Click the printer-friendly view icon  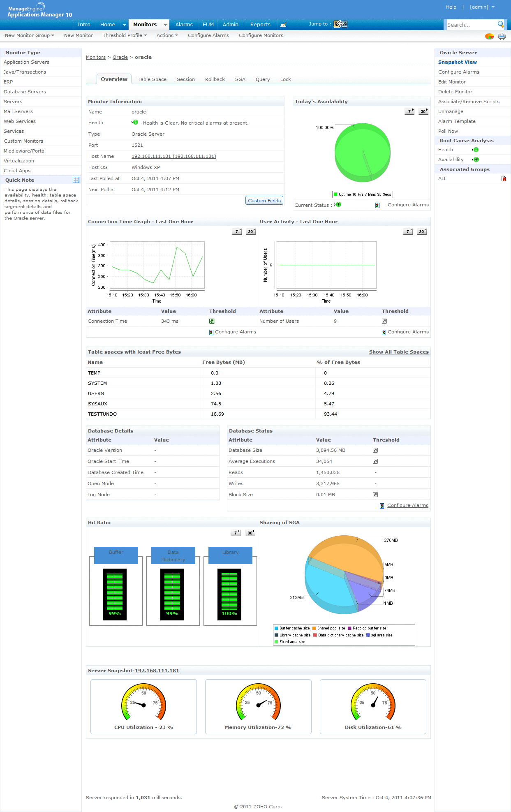tap(502, 36)
